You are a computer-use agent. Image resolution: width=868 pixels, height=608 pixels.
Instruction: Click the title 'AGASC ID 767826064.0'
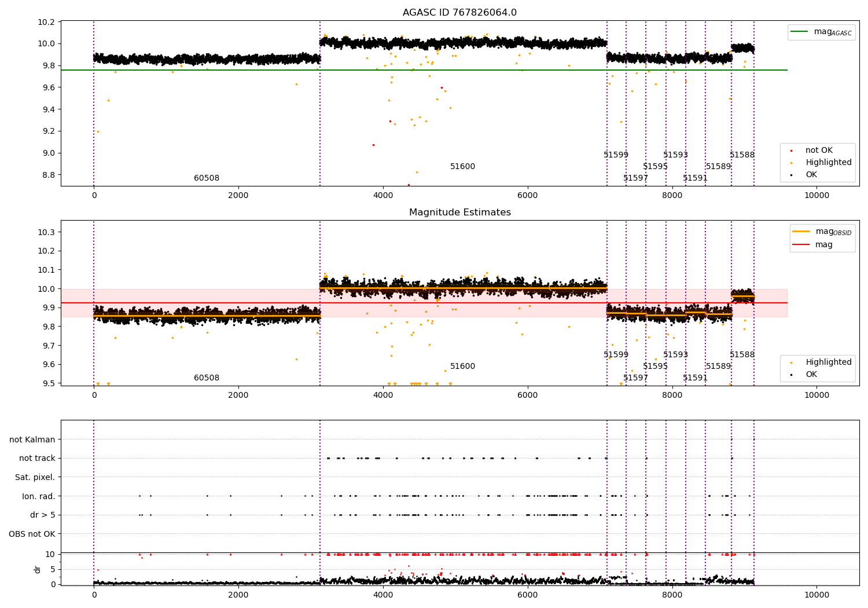tap(459, 12)
